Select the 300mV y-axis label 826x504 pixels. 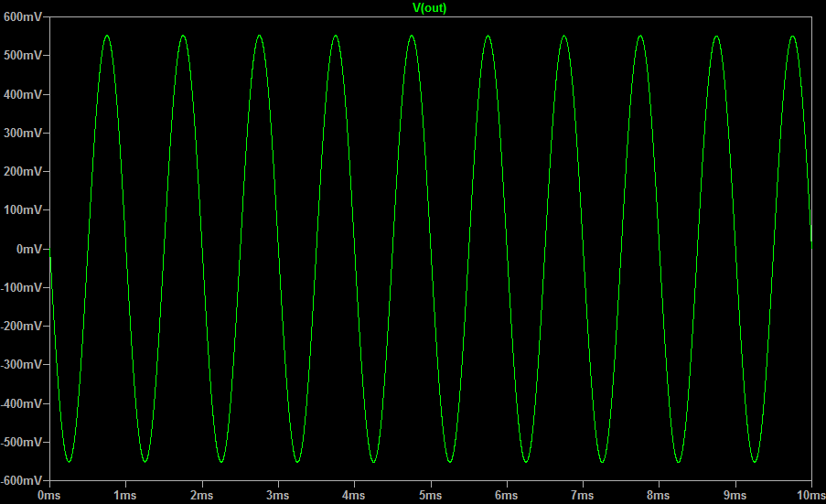[23, 133]
